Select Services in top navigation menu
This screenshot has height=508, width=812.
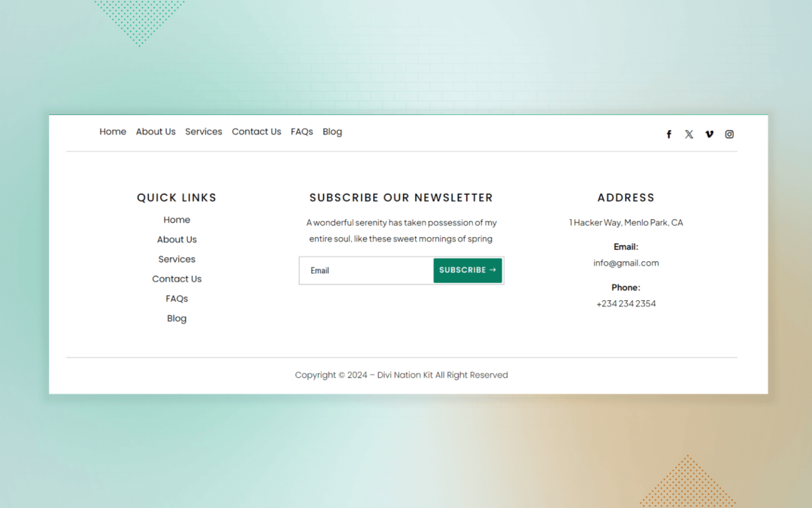204,132
